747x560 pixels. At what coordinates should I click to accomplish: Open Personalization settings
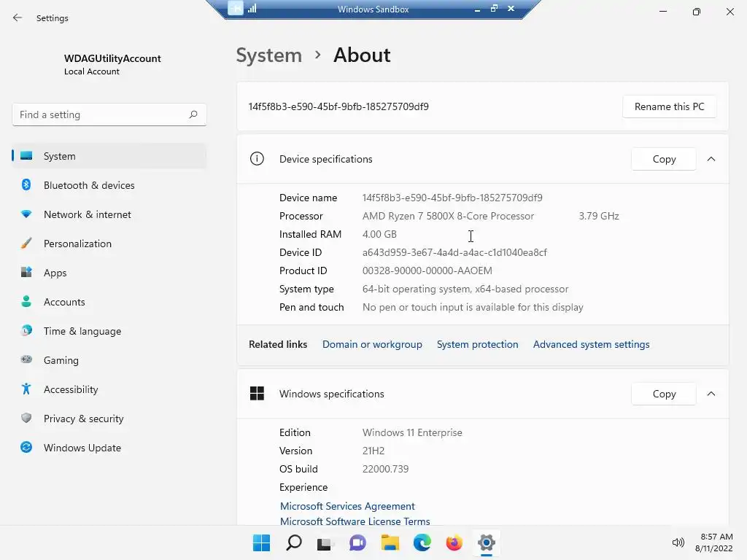pos(109,244)
